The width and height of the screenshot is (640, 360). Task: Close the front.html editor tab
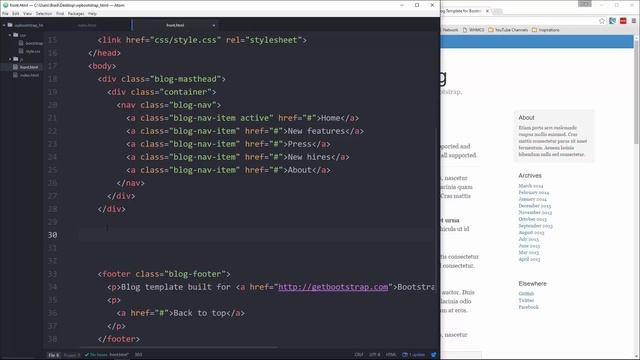(213, 25)
